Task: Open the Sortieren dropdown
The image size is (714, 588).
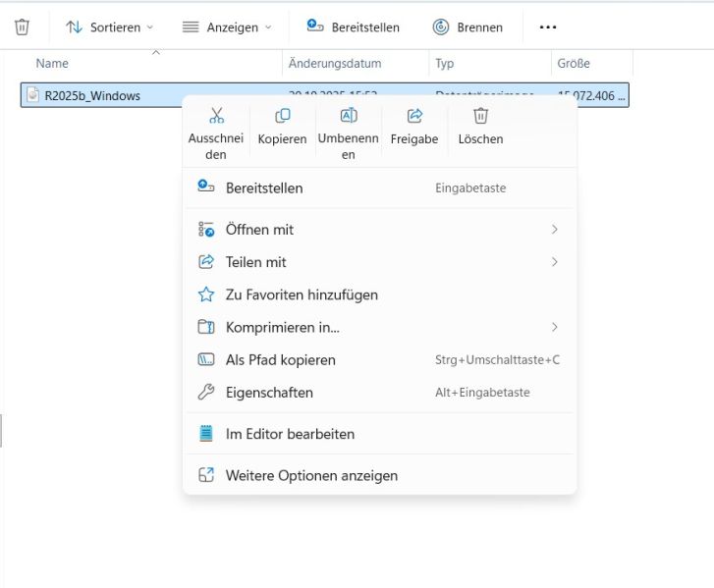Action: click(110, 27)
